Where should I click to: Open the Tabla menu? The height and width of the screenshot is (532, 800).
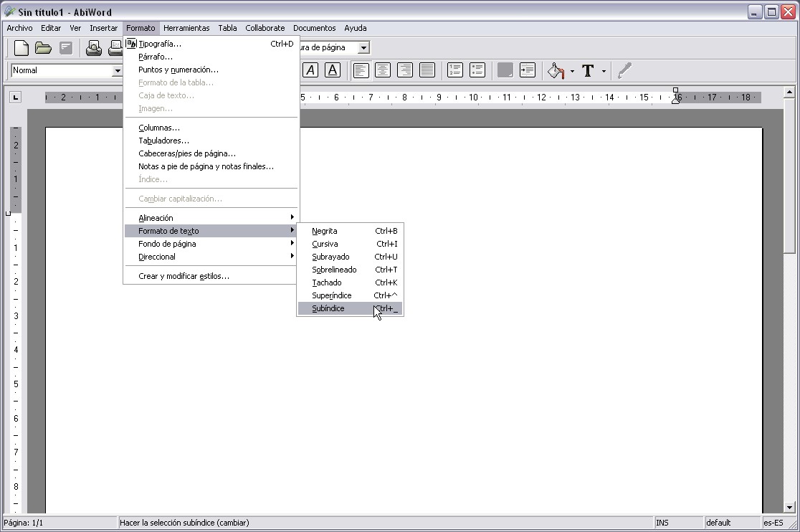227,28
